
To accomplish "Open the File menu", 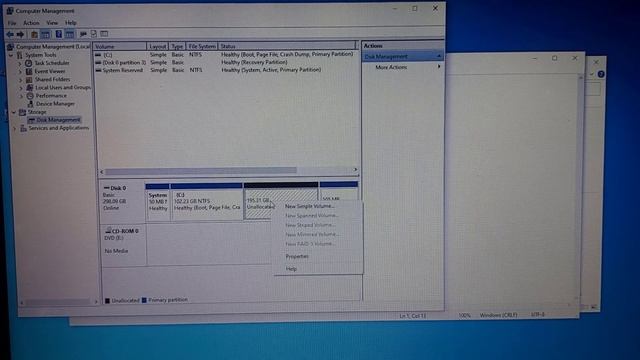I will point(12,23).
